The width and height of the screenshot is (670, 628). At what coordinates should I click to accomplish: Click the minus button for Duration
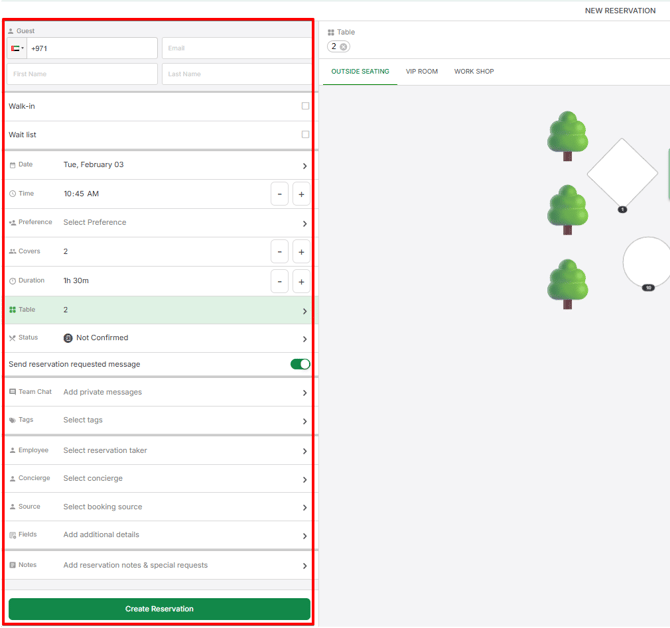click(x=280, y=281)
